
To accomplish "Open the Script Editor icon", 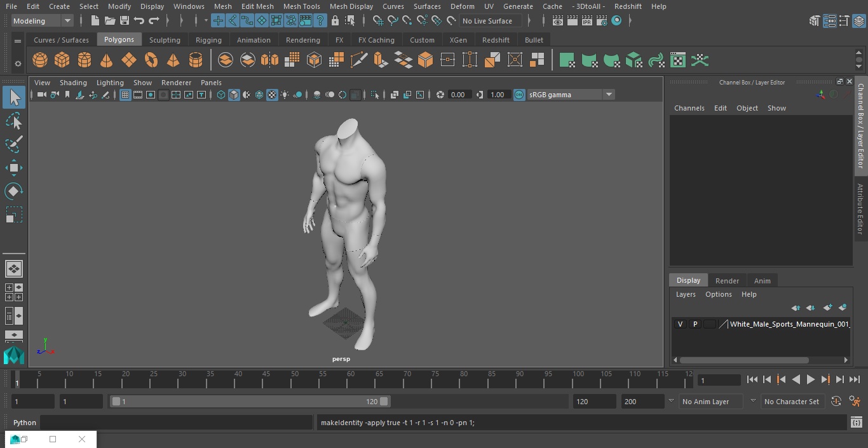I will pos(856,422).
